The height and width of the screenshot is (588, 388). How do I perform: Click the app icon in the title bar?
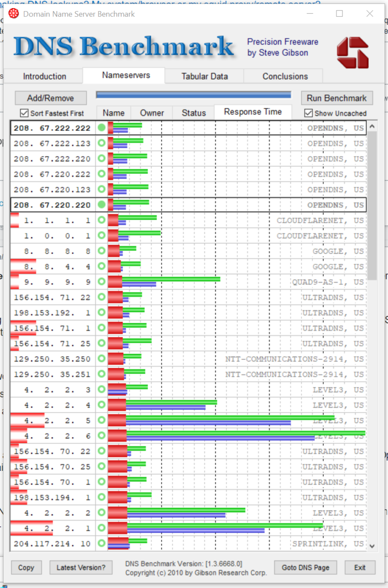coord(14,14)
